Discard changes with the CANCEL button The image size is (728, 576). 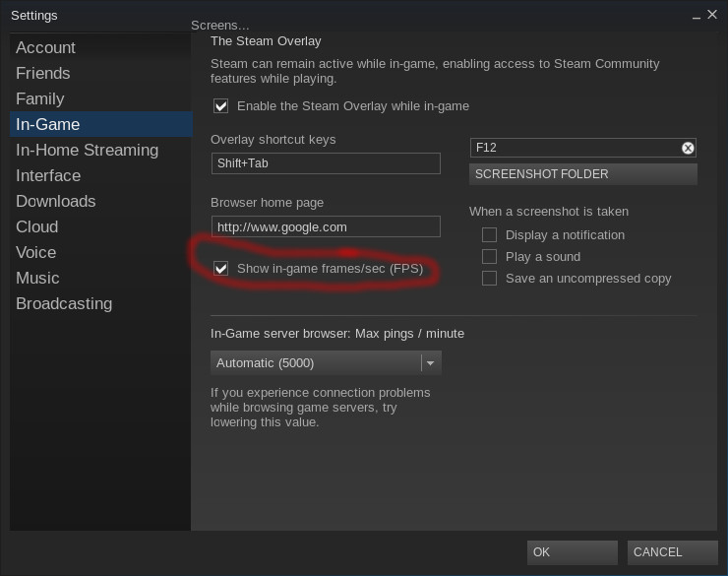[x=672, y=552]
